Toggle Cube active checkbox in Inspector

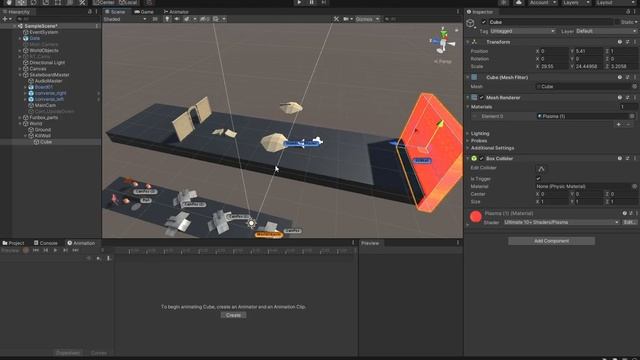[484, 22]
